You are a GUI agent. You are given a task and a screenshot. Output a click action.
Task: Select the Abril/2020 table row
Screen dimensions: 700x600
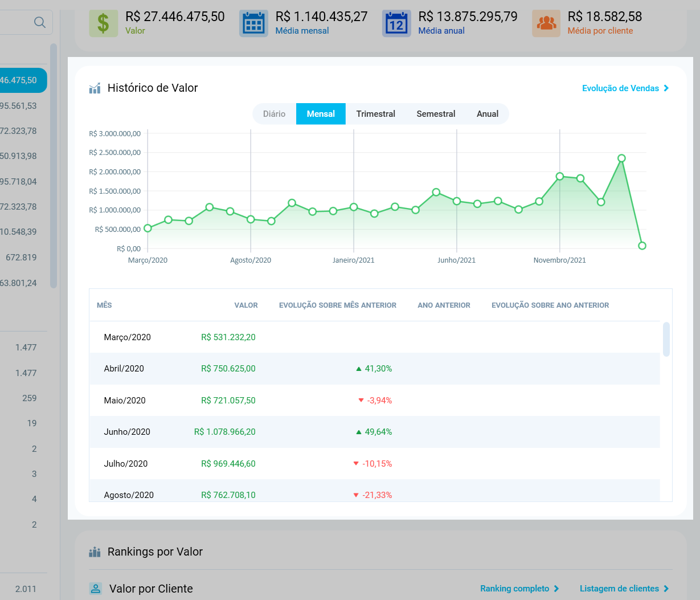374,369
